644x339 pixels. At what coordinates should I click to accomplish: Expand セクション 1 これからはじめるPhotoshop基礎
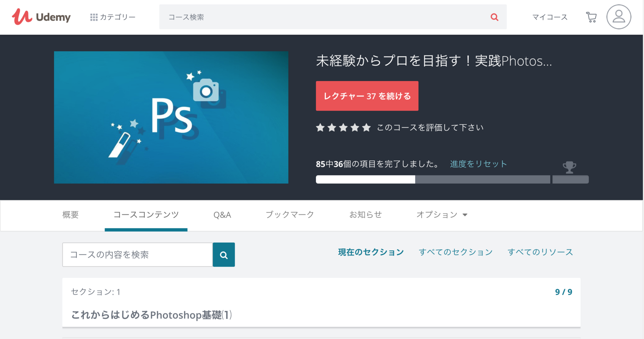(x=321, y=303)
